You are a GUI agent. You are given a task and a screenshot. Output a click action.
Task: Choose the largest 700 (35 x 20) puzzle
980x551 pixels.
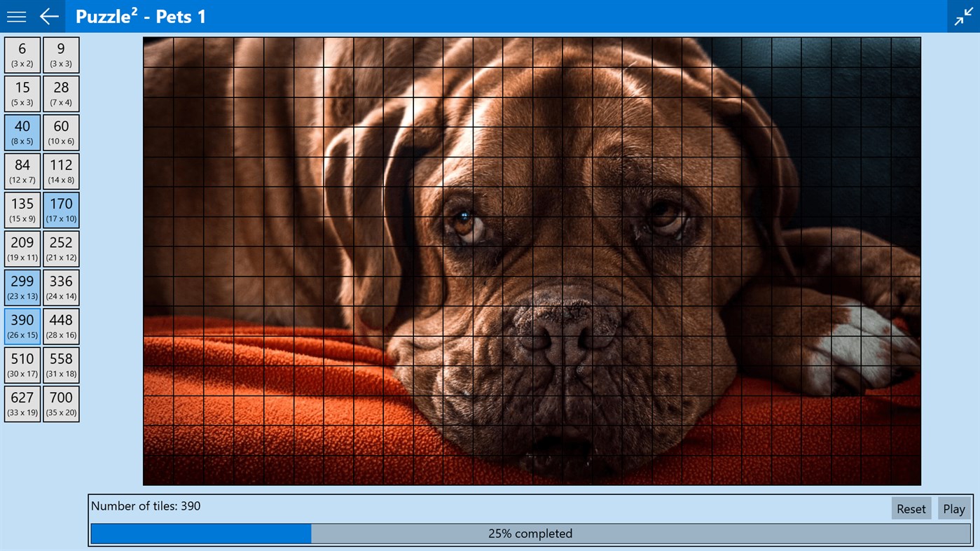tap(61, 403)
